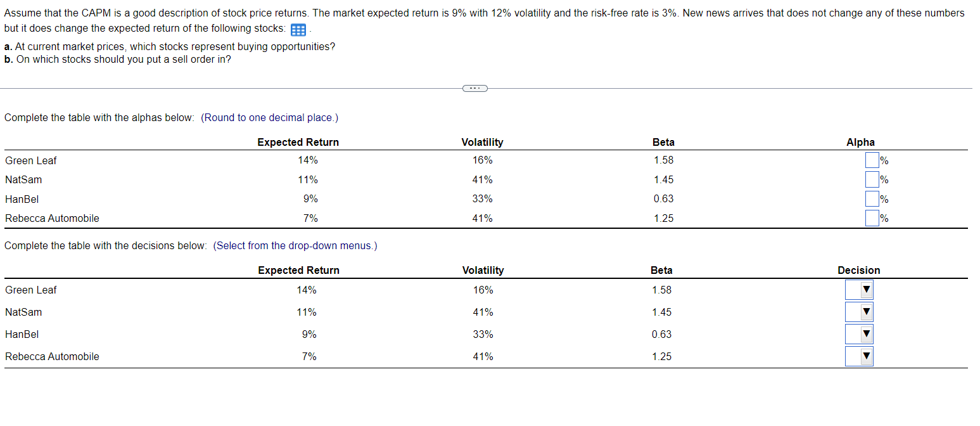Click the Beta header in decisions table
The width and height of the screenshot is (980, 426).
(661, 271)
